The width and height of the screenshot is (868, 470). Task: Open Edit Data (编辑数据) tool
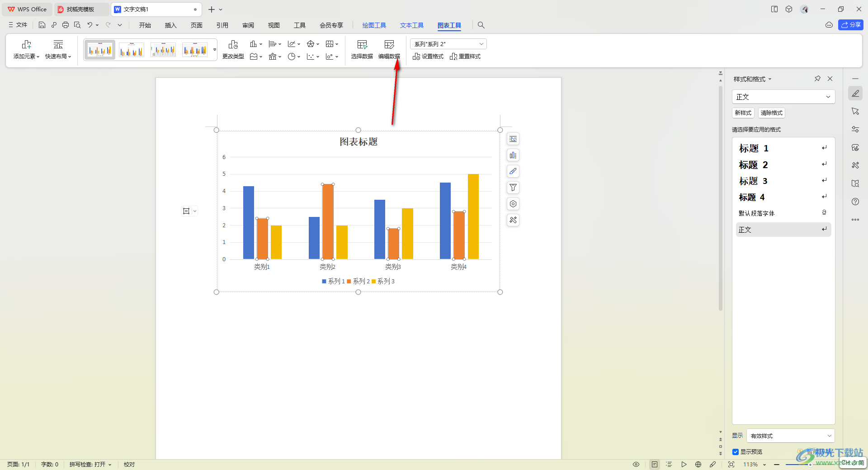(389, 50)
